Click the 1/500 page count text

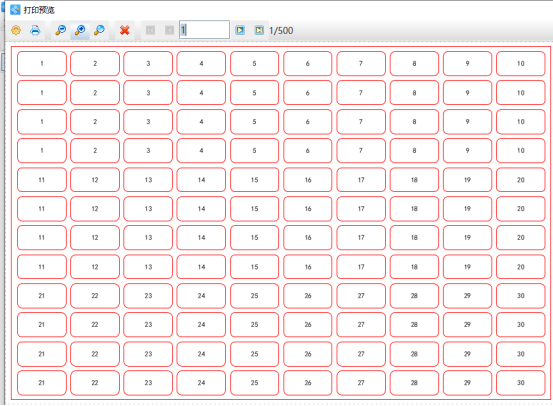click(x=281, y=31)
